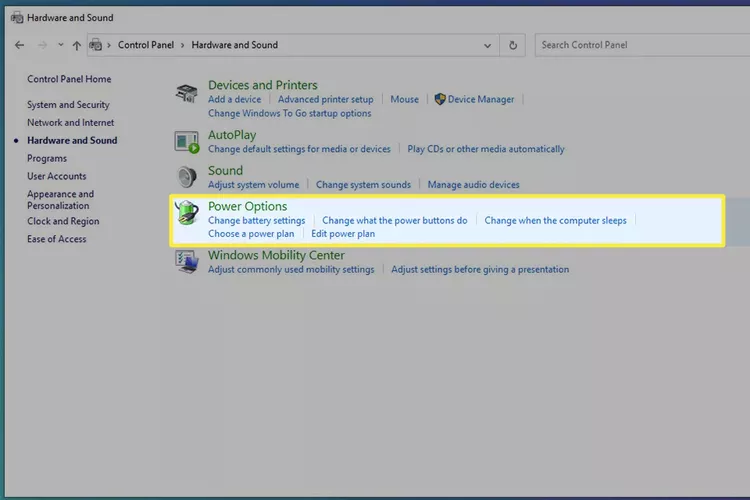Open the AutoPlay heading
750x500 pixels.
coord(232,135)
